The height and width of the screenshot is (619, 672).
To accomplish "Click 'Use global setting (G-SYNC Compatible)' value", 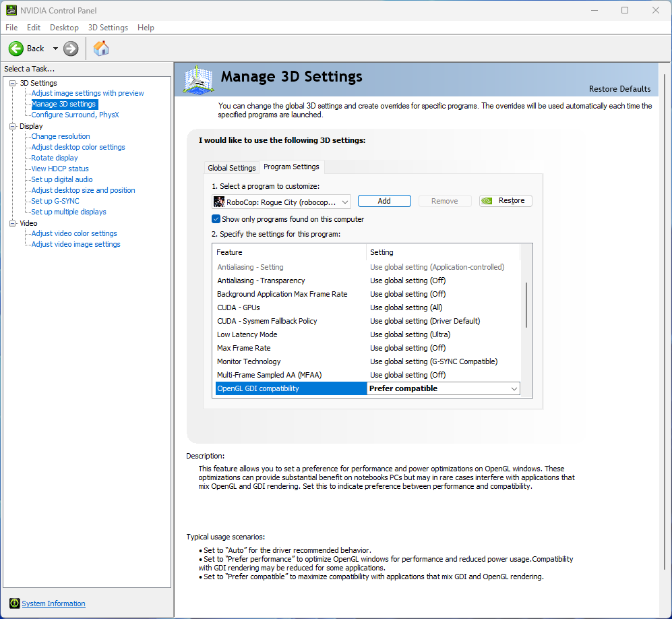I will (433, 361).
